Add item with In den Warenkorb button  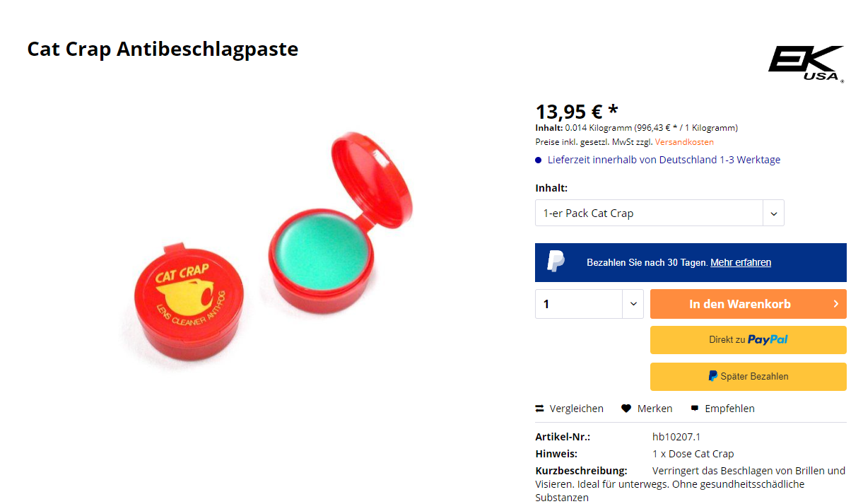coord(748,304)
